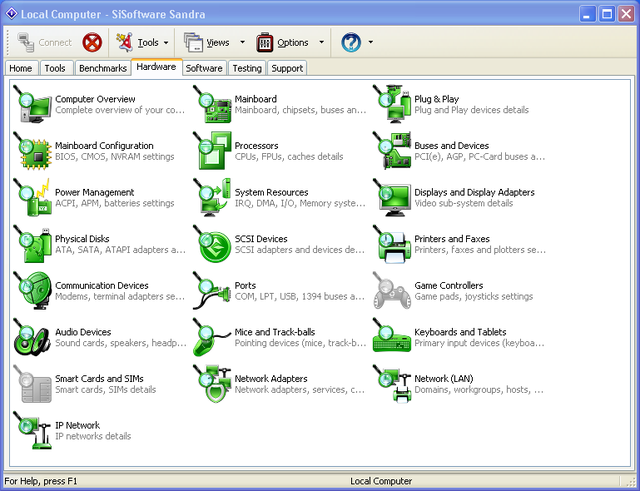Click 'ACPI, APM, batteries settings' description

(115, 203)
